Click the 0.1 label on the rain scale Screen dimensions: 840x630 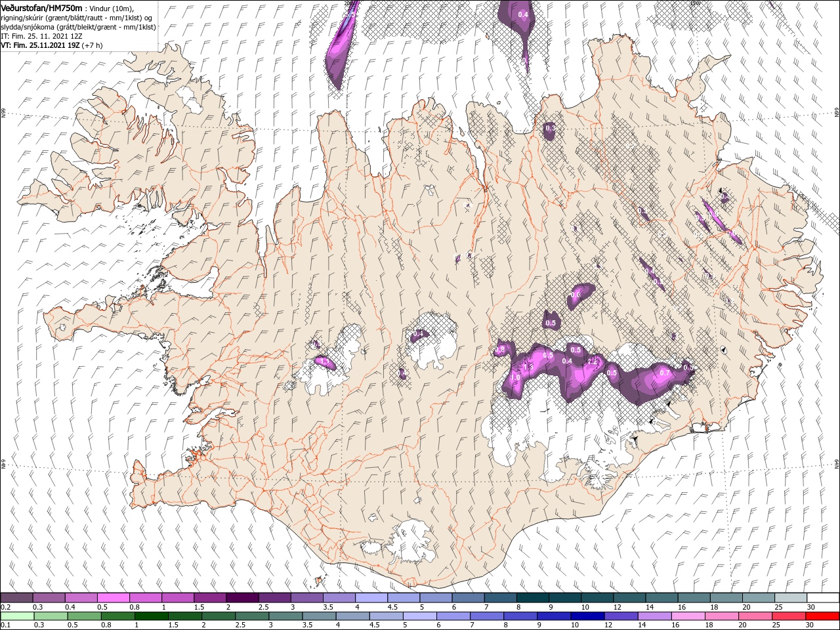[5, 625]
